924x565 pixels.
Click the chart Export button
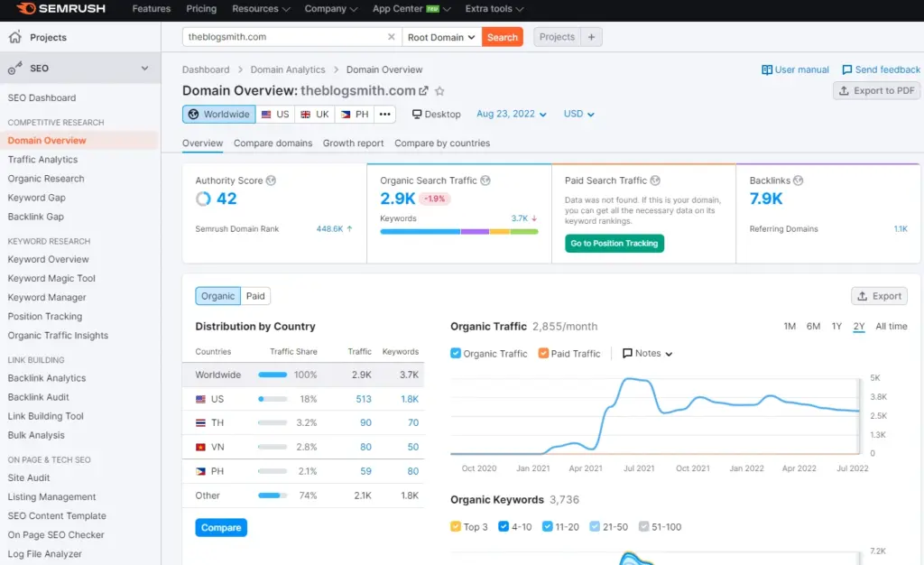(879, 296)
